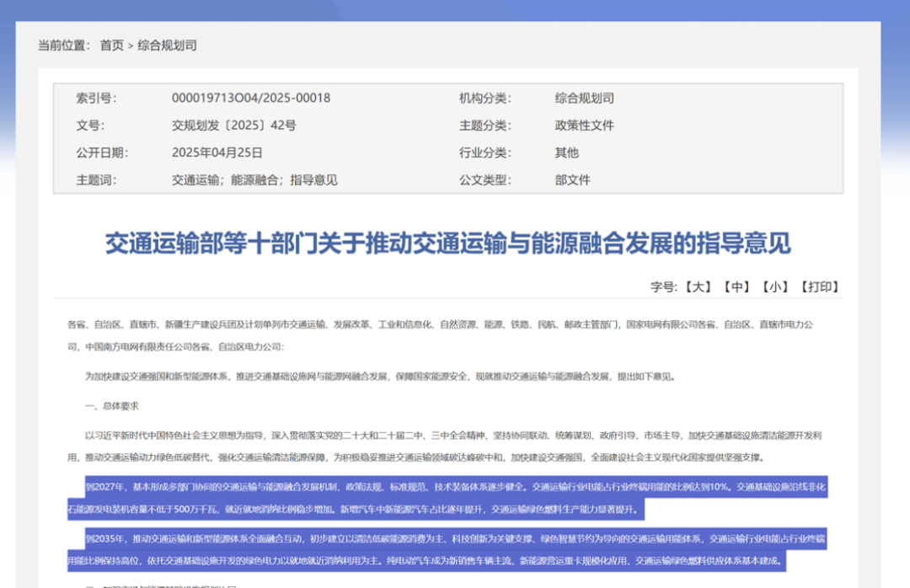Click the highlighted paragraph beginning 到2027年
This screenshot has height=588, width=910.
click(x=447, y=498)
